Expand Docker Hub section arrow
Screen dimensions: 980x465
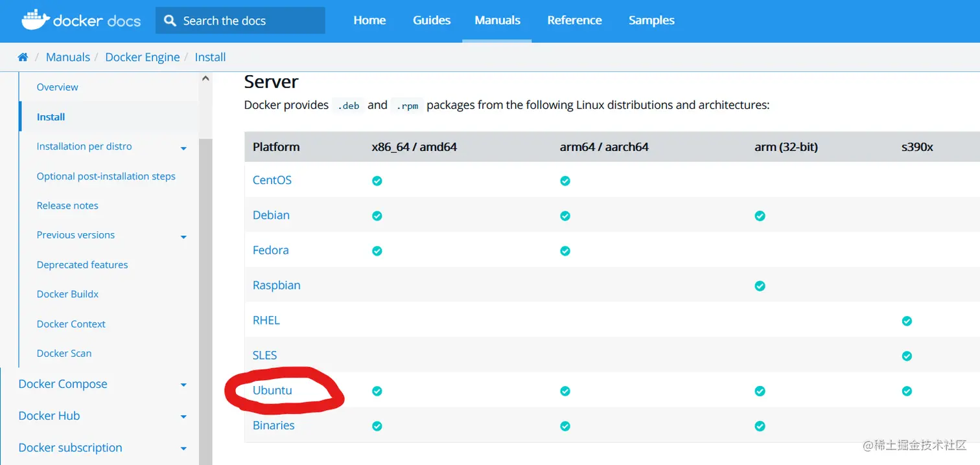[183, 416]
